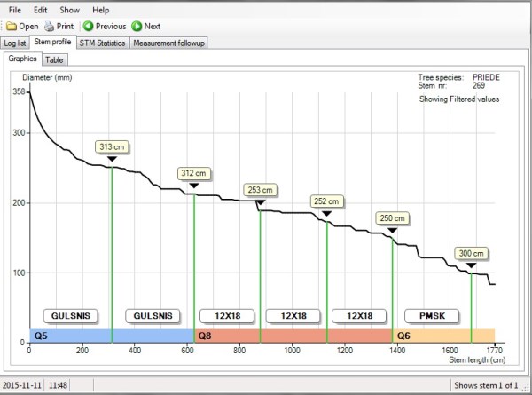Image resolution: width=532 pixels, height=395 pixels.
Task: Click the Print printer icon
Action: coord(50,27)
